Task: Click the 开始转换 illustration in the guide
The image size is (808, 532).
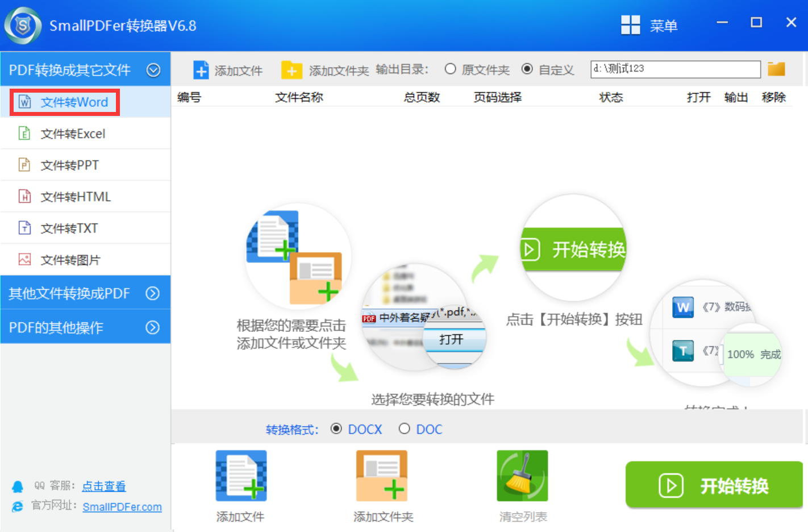Action: coord(574,248)
